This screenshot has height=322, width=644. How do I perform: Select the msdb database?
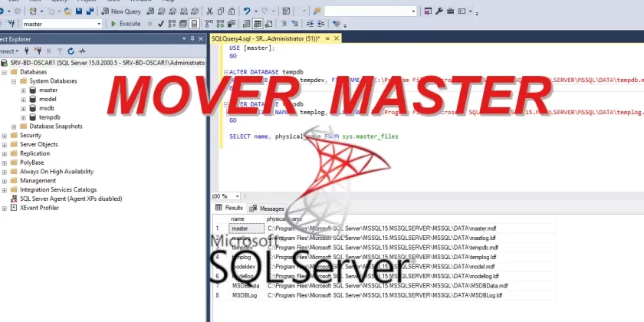click(x=47, y=108)
